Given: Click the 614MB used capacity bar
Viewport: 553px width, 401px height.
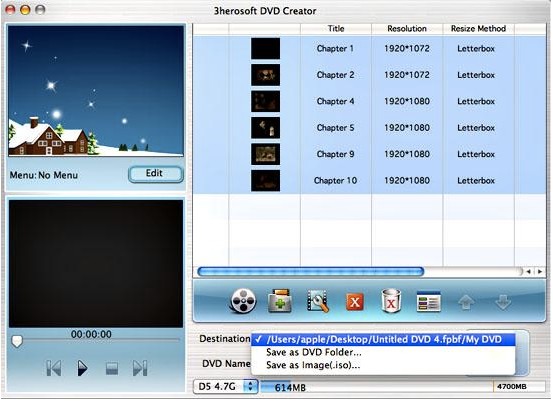Looking at the screenshot, I should coord(276,387).
